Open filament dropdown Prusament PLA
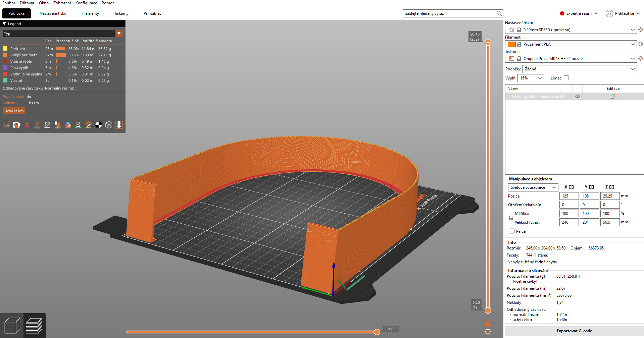644x338 pixels. [x=571, y=44]
